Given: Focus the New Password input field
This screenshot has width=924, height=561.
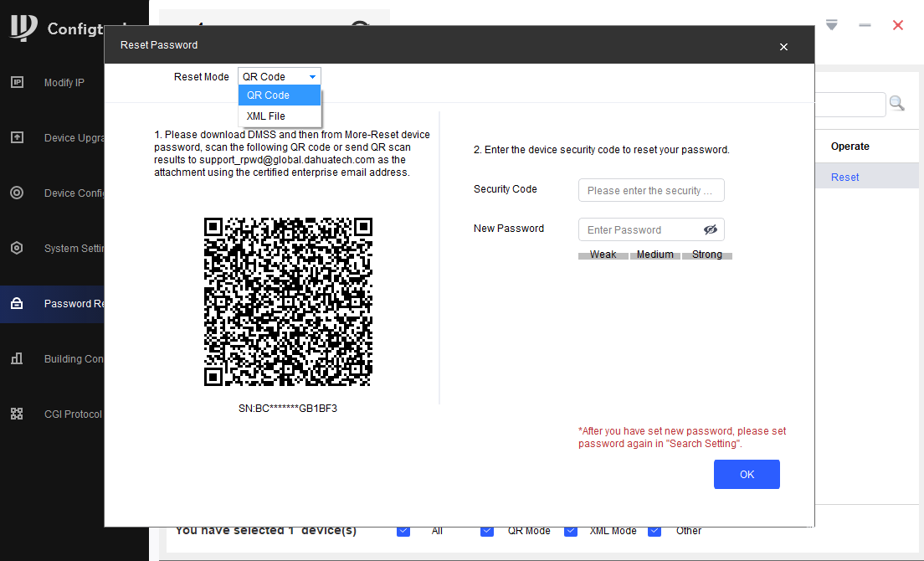Looking at the screenshot, I should coord(651,229).
